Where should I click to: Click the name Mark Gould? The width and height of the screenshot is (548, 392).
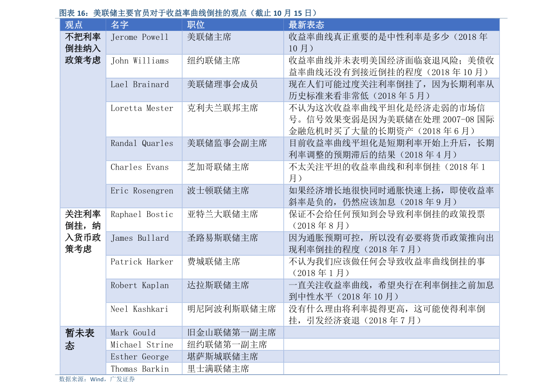pyautogui.click(x=133, y=333)
